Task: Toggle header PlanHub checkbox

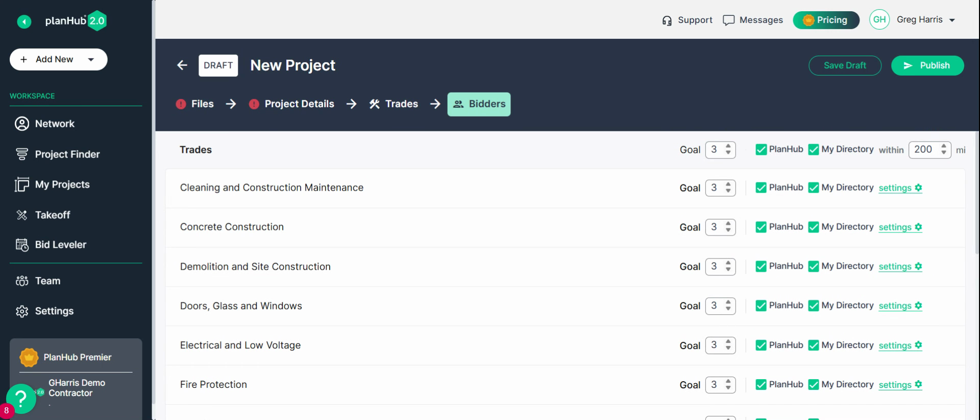Action: [761, 149]
